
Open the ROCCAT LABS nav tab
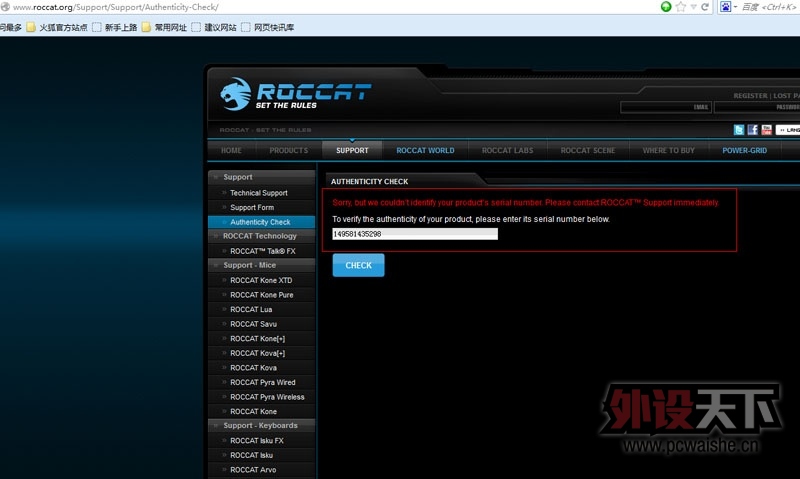pyautogui.click(x=508, y=150)
